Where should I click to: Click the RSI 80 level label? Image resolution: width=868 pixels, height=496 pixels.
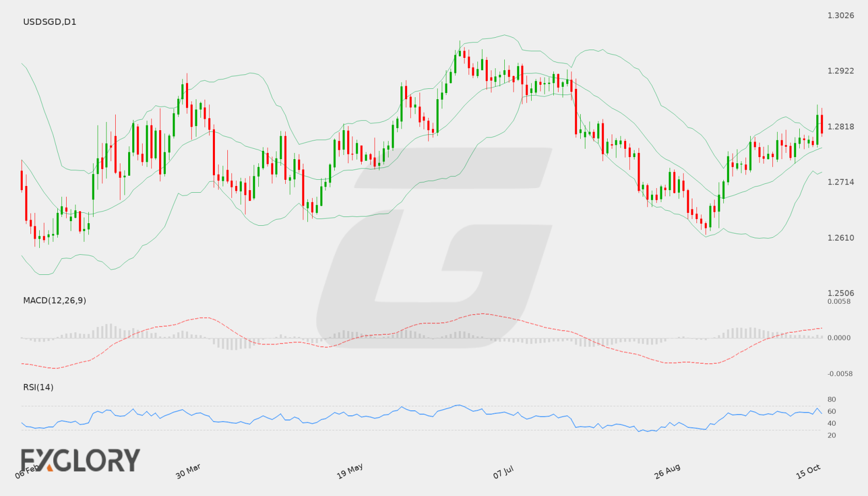[x=832, y=399]
